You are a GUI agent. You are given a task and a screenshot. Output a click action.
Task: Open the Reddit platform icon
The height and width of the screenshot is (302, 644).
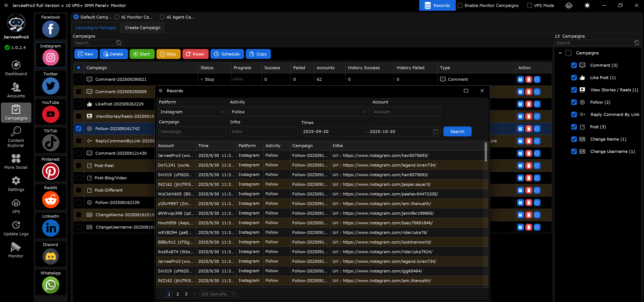pos(51,199)
